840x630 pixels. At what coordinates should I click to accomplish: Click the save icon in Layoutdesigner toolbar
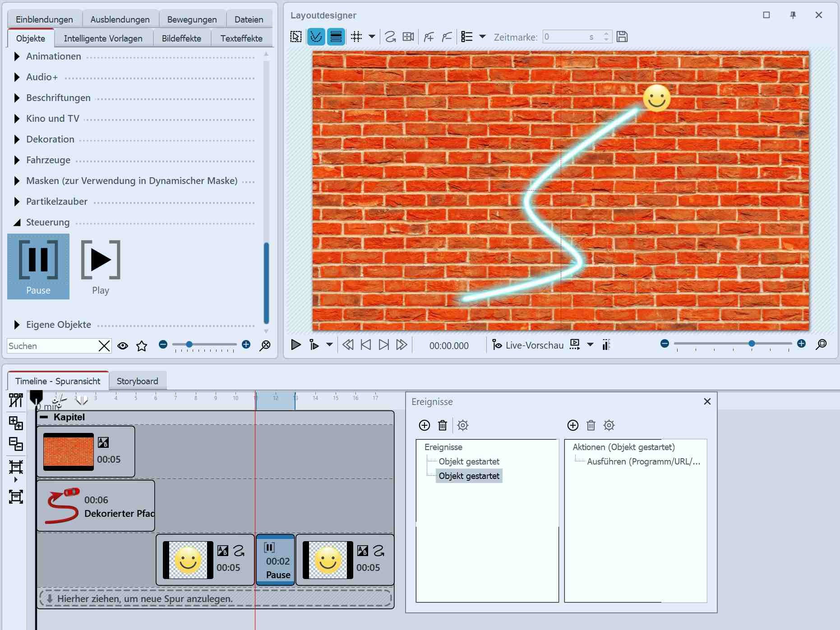[x=622, y=37]
